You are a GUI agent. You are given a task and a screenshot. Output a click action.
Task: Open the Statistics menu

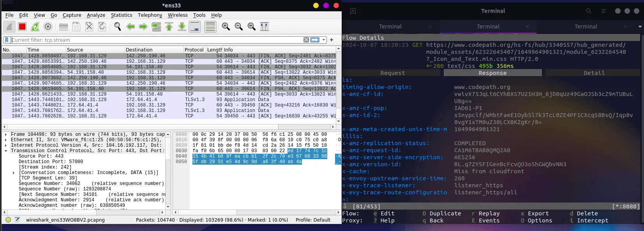122,15
